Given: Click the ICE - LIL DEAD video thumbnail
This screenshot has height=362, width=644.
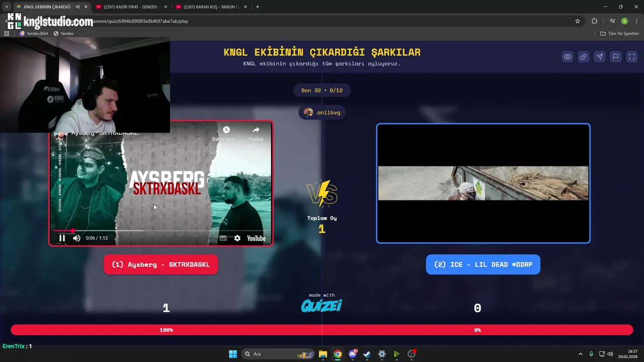Looking at the screenshot, I should click(483, 184).
